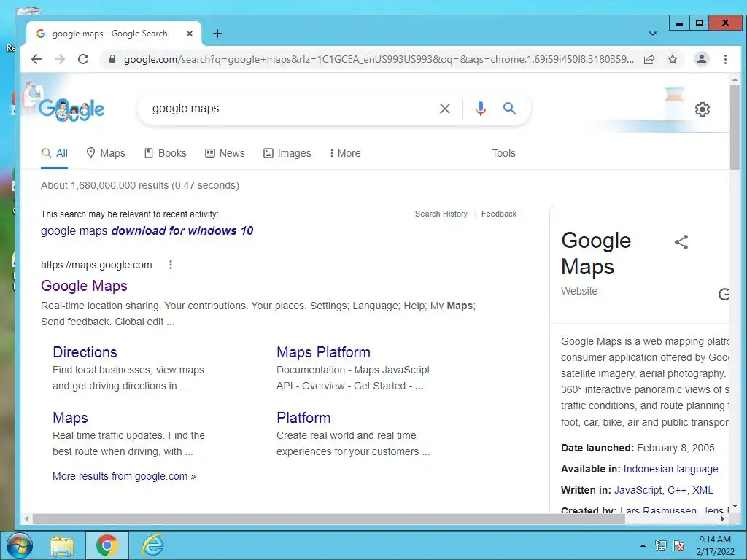Image resolution: width=747 pixels, height=560 pixels.
Task: Click More results from google.com
Action: point(124,476)
